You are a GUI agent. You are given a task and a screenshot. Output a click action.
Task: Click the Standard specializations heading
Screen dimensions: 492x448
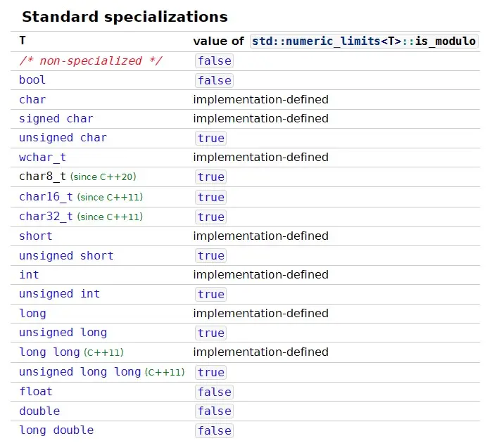[x=125, y=17]
